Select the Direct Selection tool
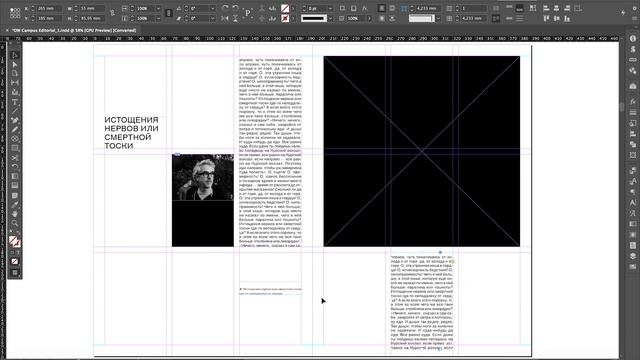 click(15, 64)
